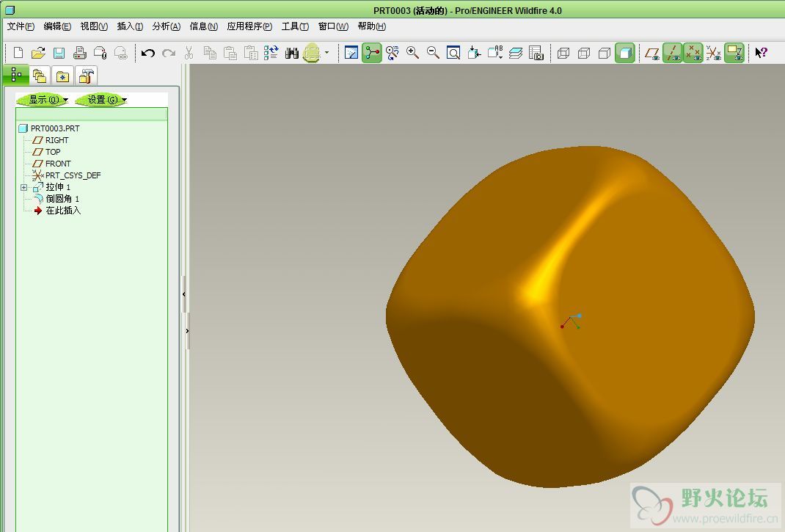Toggle orient mode icon
This screenshot has height=532, width=785.
(x=392, y=53)
